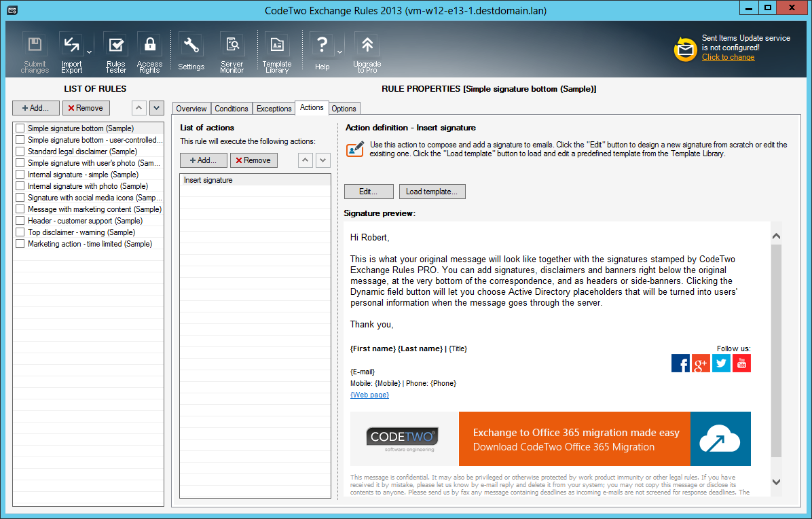Move selected action down in list of actions

(323, 160)
